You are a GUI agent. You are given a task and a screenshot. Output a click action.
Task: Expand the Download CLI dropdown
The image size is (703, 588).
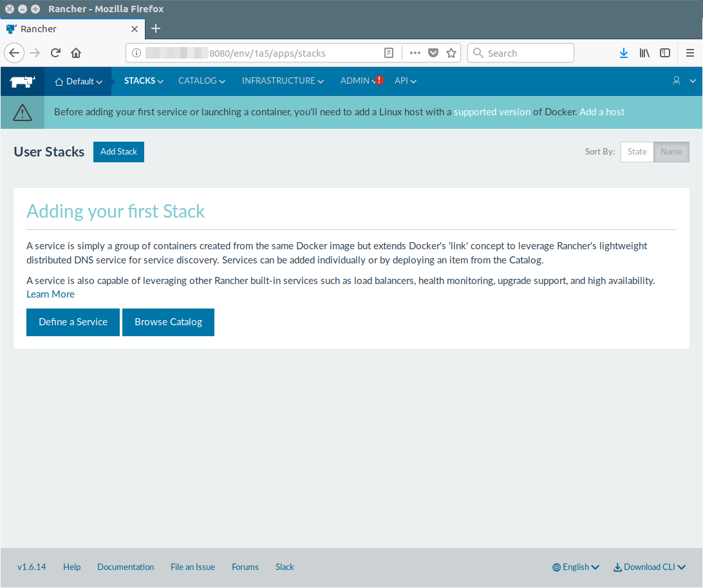click(649, 567)
